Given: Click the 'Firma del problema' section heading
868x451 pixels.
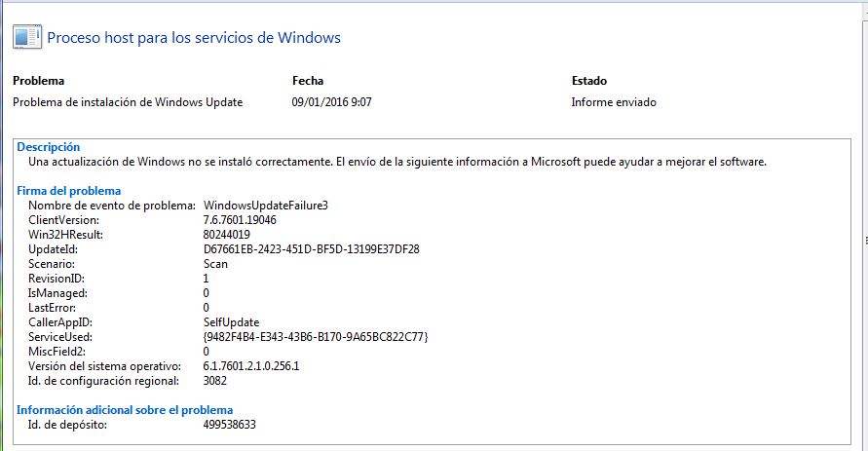Looking at the screenshot, I should 69,191.
